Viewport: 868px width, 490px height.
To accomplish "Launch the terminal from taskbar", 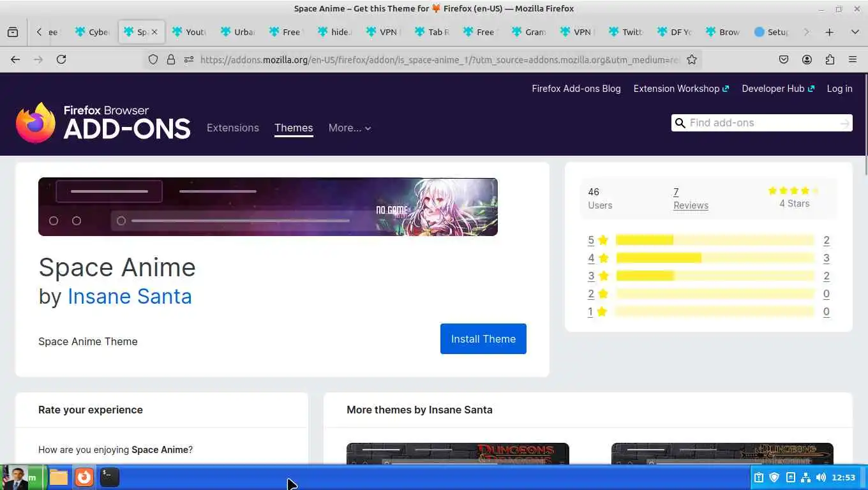I will pyautogui.click(x=110, y=477).
